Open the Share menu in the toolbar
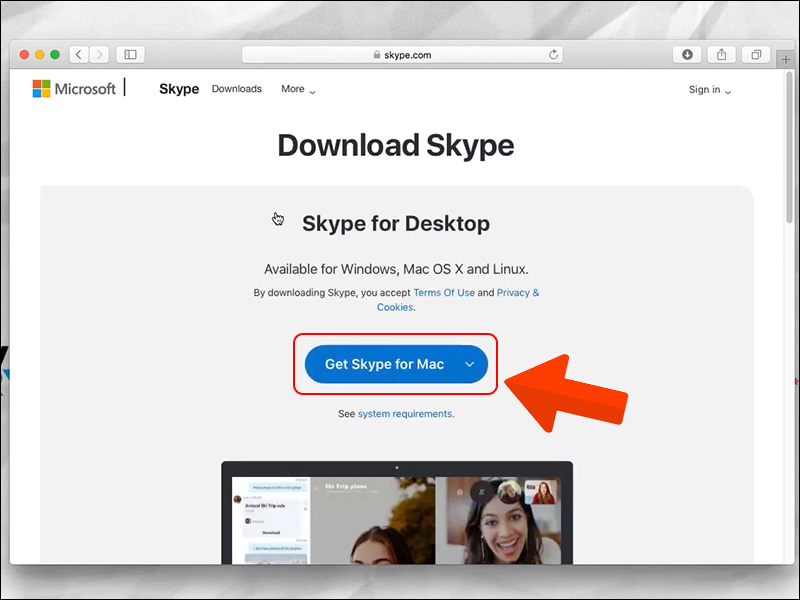The width and height of the screenshot is (800, 600). (x=721, y=55)
